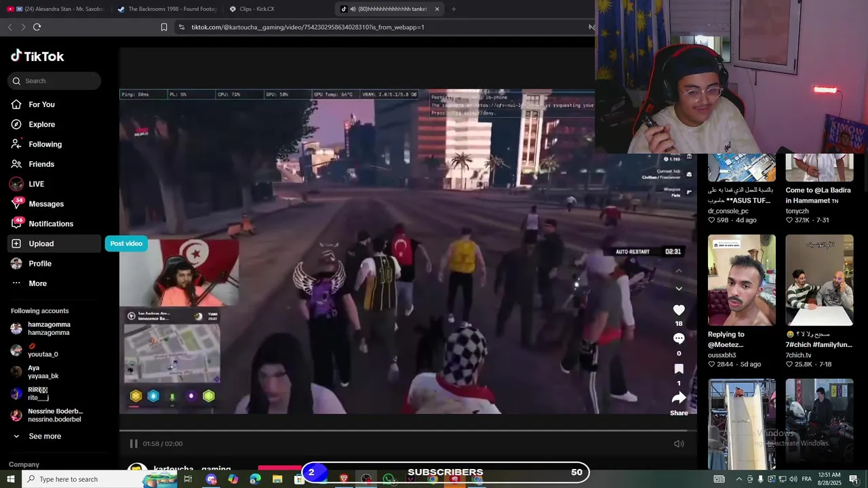Go back in browser
868x488 pixels.
click(x=9, y=27)
